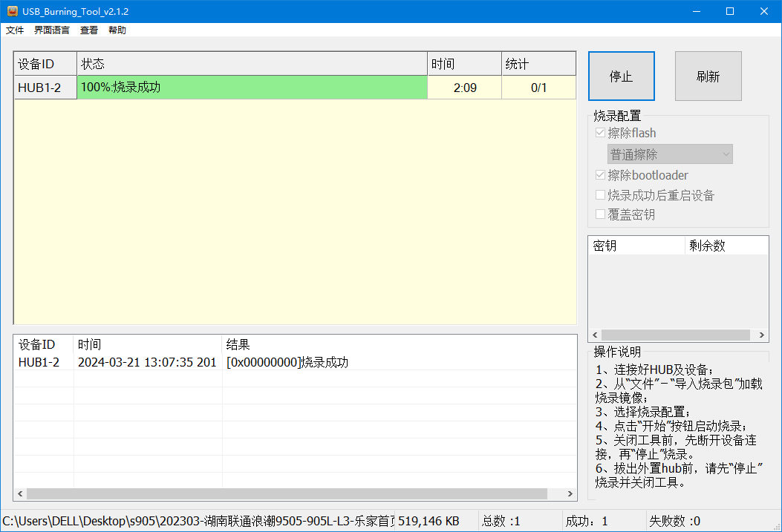Enable 烧录成功后重启设备 checkbox
782x532 pixels.
pos(601,195)
